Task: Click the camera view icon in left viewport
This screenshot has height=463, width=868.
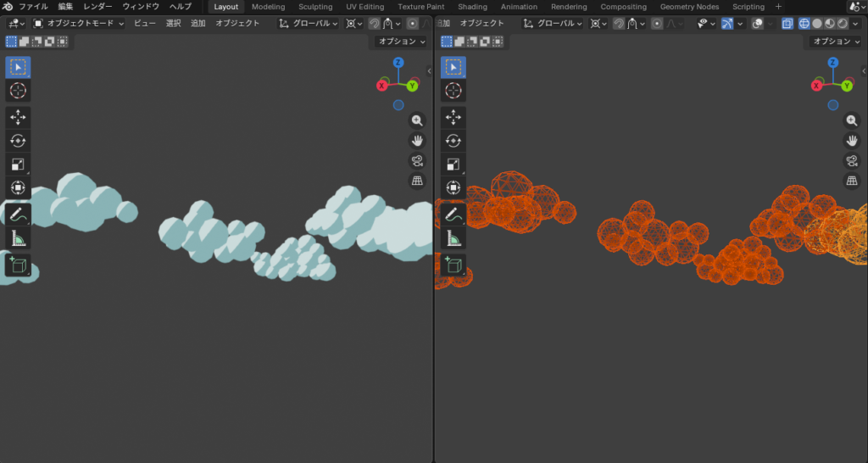Action: pyautogui.click(x=417, y=160)
